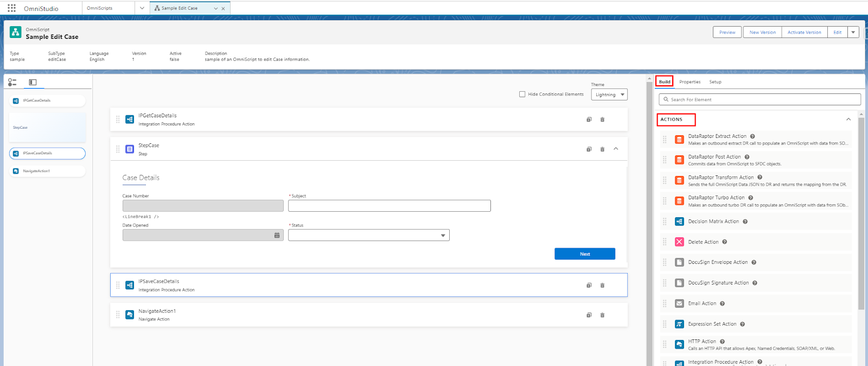Open help for Email Action

(722, 304)
